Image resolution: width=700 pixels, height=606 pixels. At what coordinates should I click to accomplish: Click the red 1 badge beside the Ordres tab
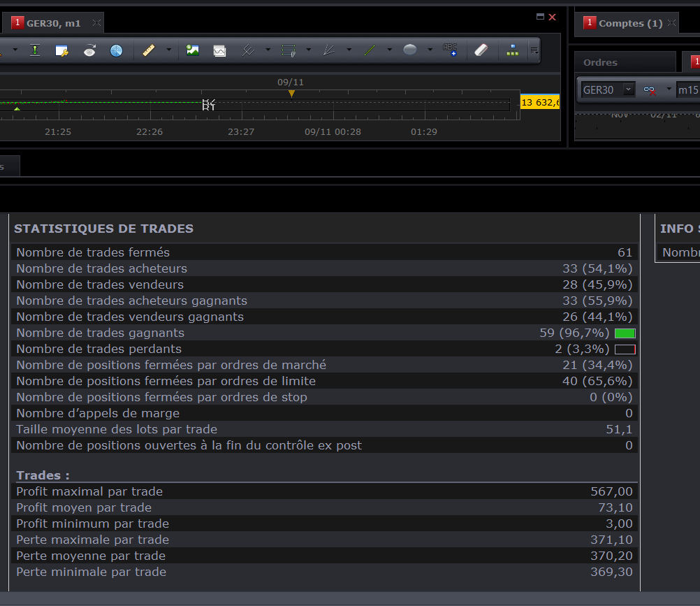coord(695,62)
